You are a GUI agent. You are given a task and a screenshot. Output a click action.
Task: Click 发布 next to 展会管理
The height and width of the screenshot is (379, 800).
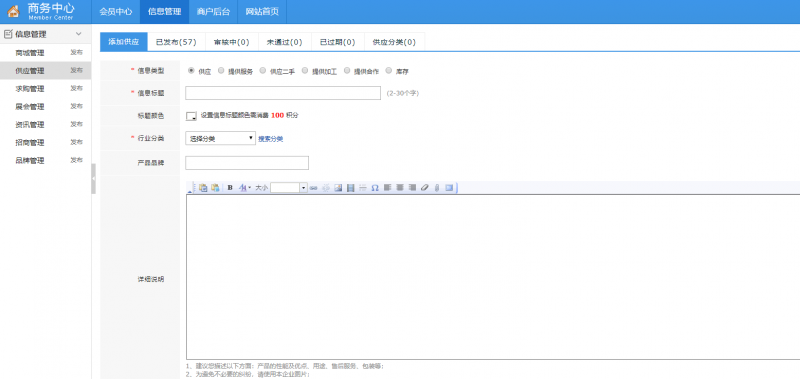point(77,106)
